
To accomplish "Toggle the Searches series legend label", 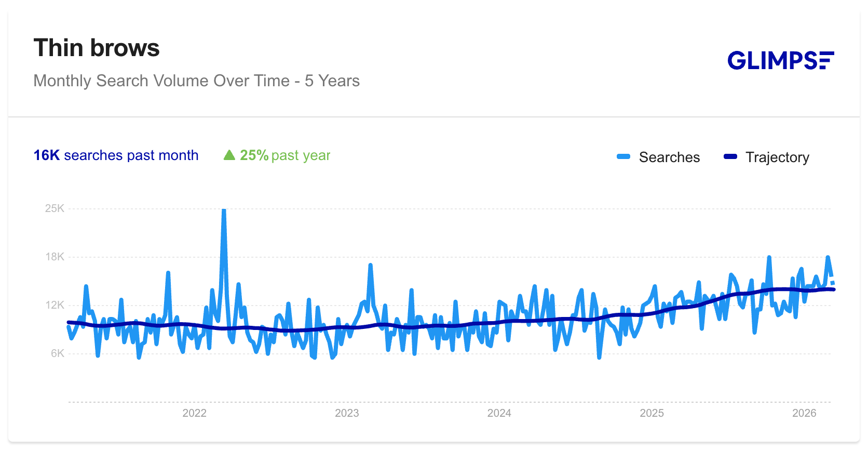I will click(669, 157).
